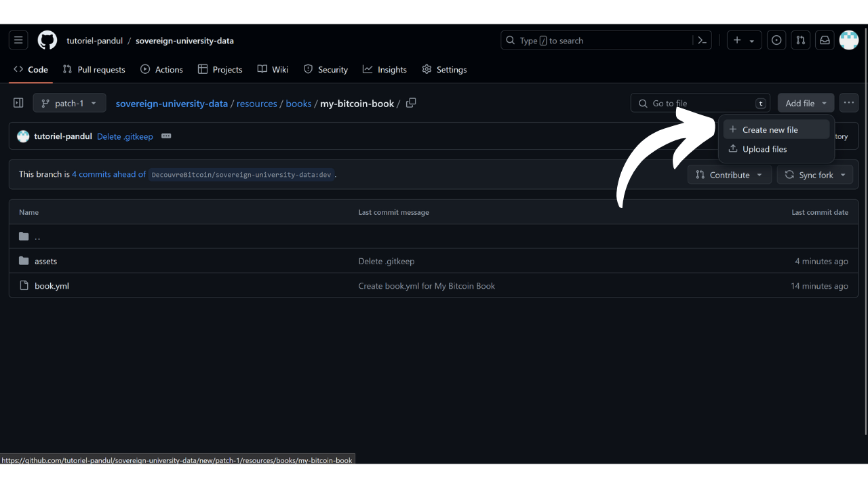
Task: Open the create new plus dropdown
Action: 744,41
